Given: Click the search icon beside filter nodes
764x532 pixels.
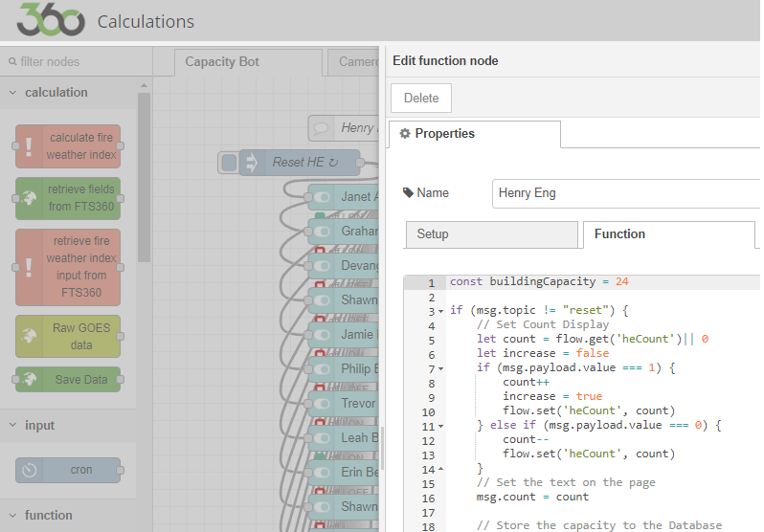Looking at the screenshot, I should (12, 62).
